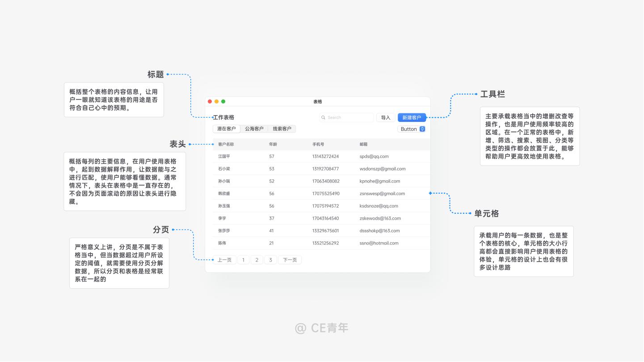Click the blue 新建客户 button
The width and height of the screenshot is (644, 362).
click(411, 117)
